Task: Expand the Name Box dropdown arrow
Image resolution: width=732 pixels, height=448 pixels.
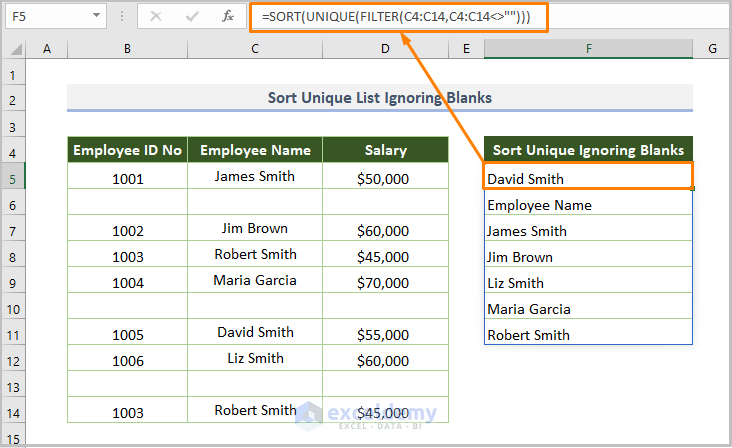Action: point(94,17)
